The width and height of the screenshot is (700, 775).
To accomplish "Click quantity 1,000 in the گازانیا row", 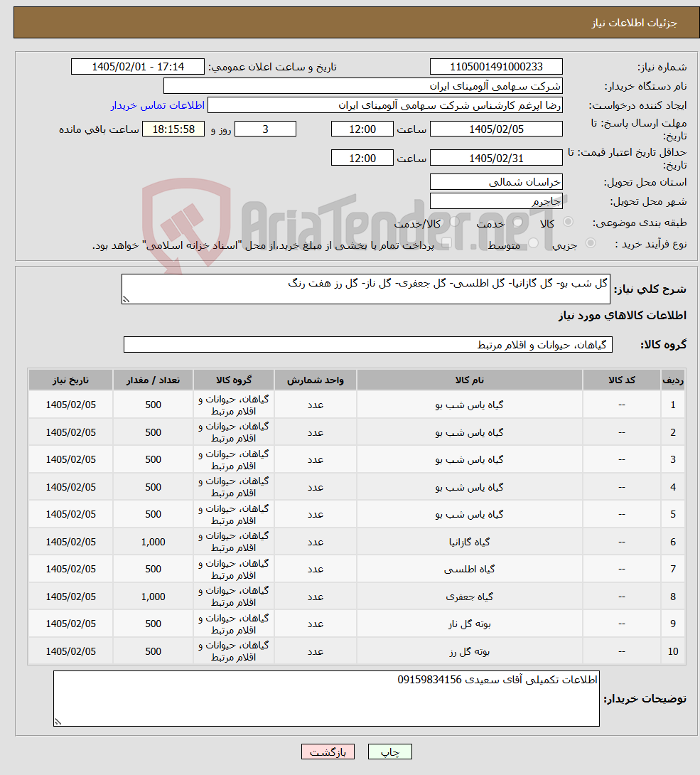I will pos(153,542).
